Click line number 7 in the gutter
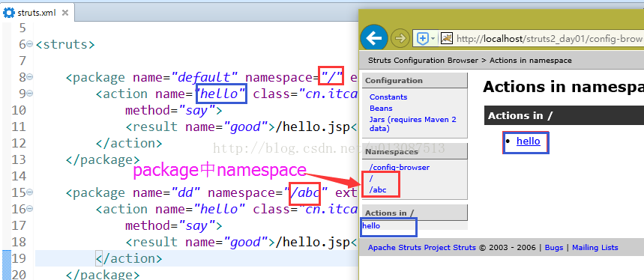This screenshot has height=280, width=644. [22, 61]
